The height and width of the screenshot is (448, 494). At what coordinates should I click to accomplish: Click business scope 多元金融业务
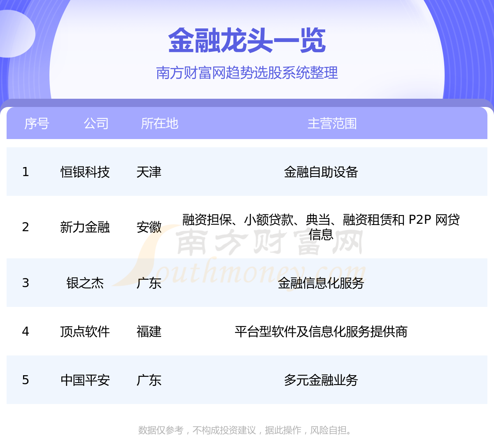pyautogui.click(x=321, y=380)
